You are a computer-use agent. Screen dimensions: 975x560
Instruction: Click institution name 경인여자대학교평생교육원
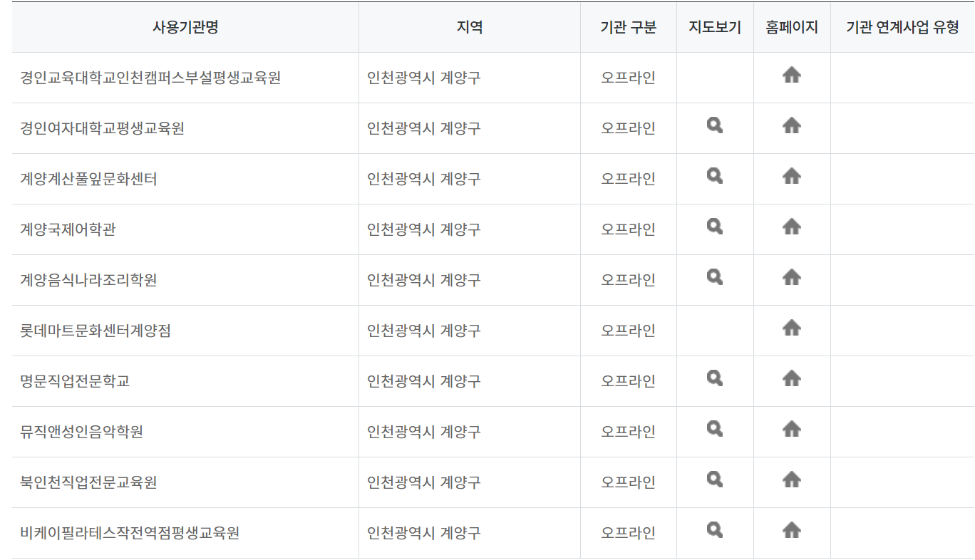tap(103, 128)
